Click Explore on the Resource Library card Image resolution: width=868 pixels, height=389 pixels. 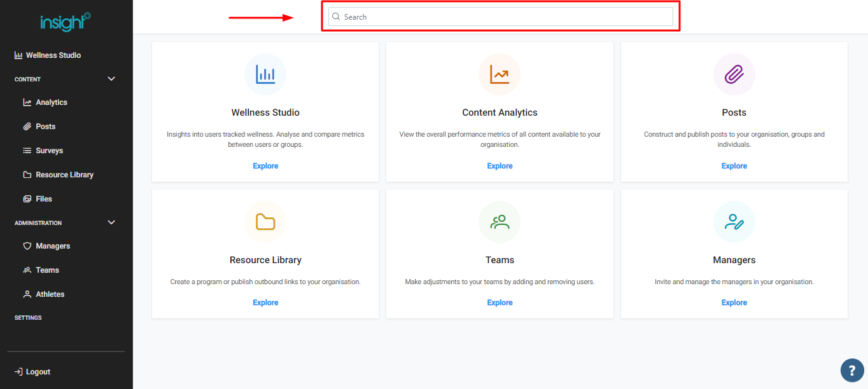click(265, 303)
